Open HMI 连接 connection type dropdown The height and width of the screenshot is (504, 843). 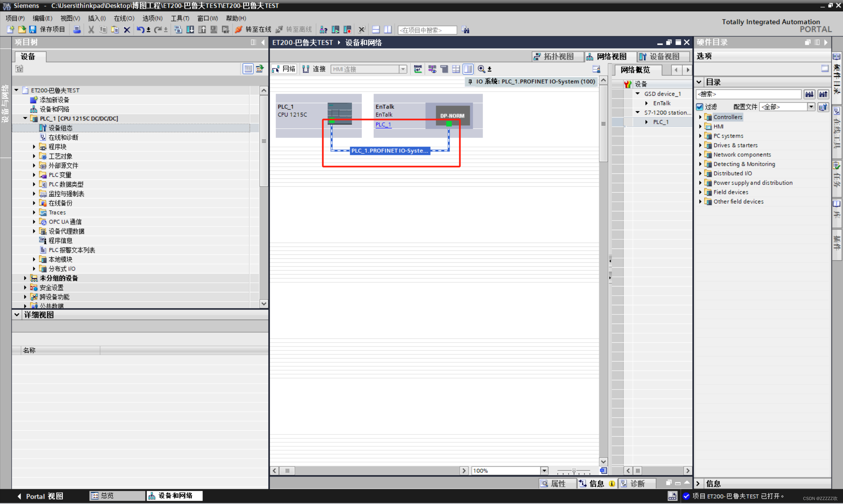[403, 69]
